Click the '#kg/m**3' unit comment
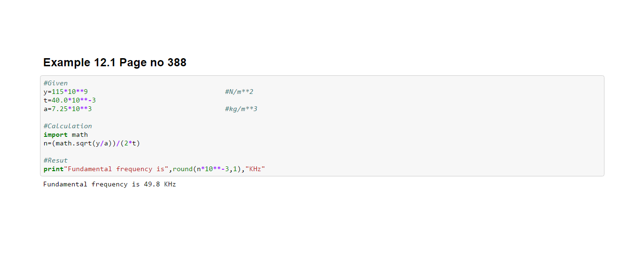644x277 pixels. click(241, 109)
